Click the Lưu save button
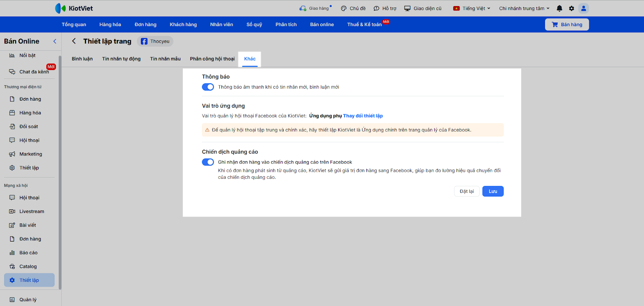 493,191
